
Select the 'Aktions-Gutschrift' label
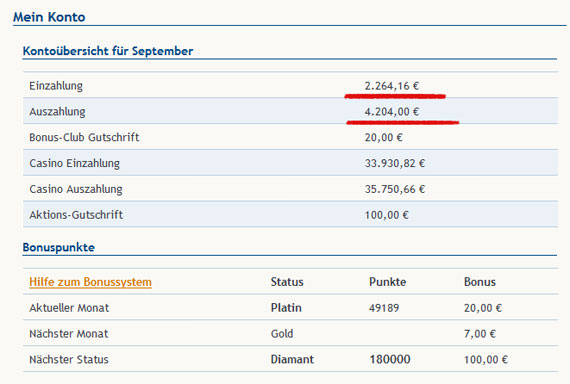pyautogui.click(x=76, y=215)
